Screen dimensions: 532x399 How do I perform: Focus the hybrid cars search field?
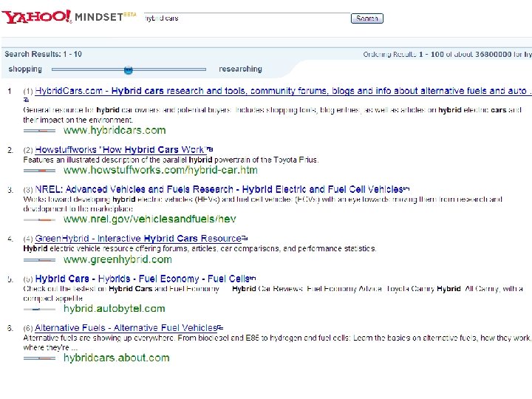pyautogui.click(x=247, y=18)
